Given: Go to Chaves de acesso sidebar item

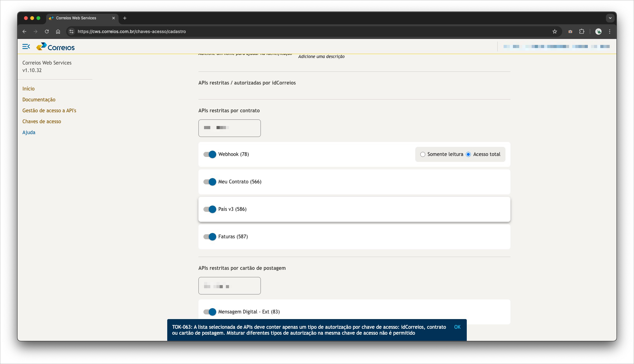Looking at the screenshot, I should pos(41,122).
